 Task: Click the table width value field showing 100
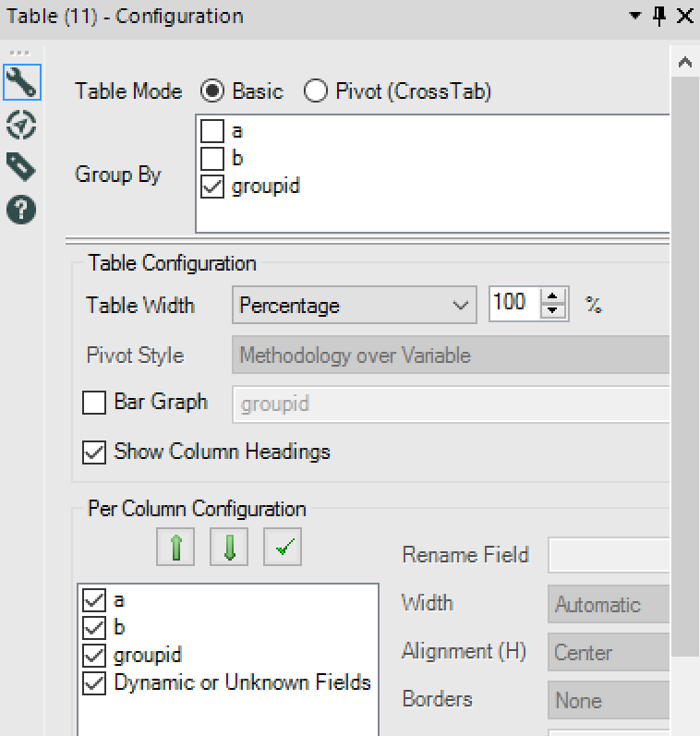(514, 303)
